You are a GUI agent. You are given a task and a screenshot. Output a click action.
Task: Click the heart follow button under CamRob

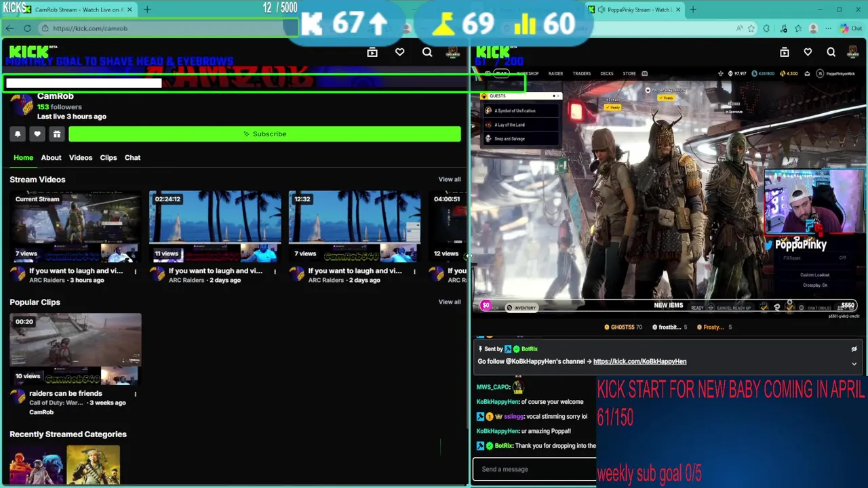point(37,134)
